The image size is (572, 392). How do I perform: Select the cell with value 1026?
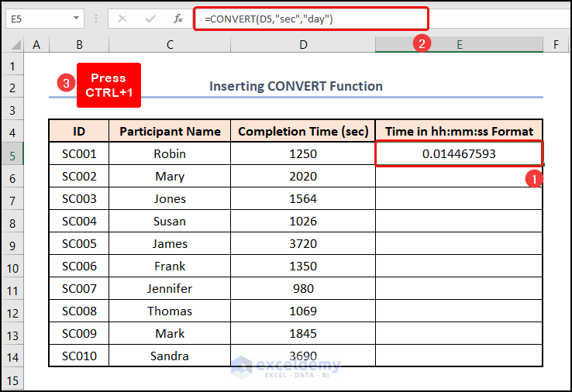(x=303, y=221)
